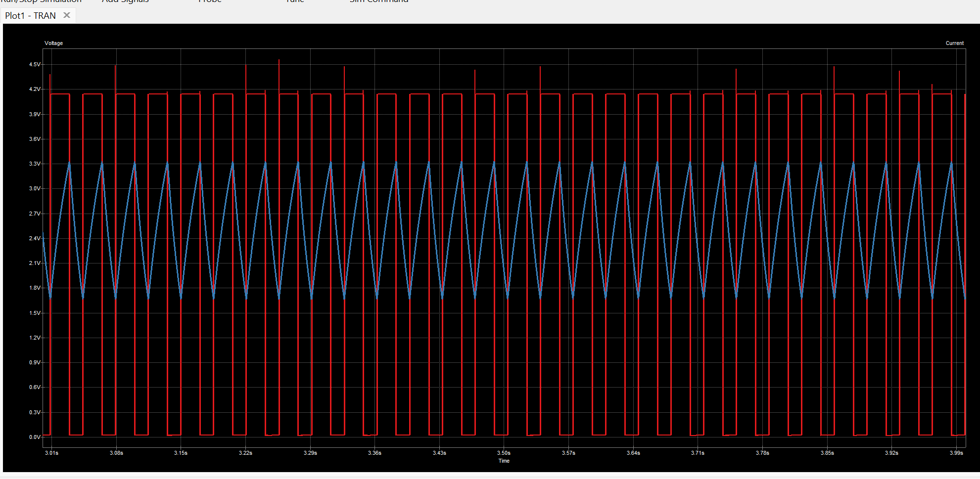Click the 3.22s time label
The width and height of the screenshot is (980, 479).
tap(245, 453)
